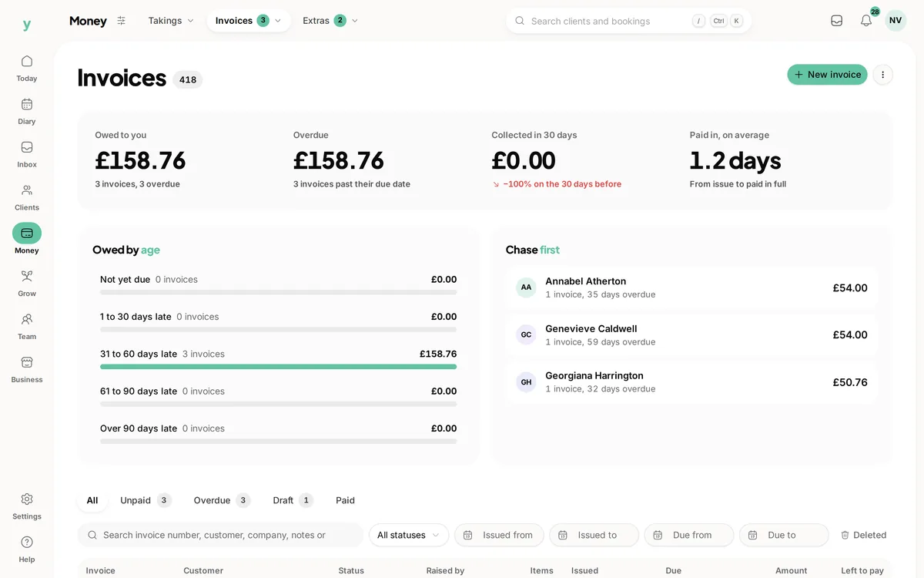The width and height of the screenshot is (924, 578).
Task: Switch to the Overdue tab
Action: coord(222,500)
